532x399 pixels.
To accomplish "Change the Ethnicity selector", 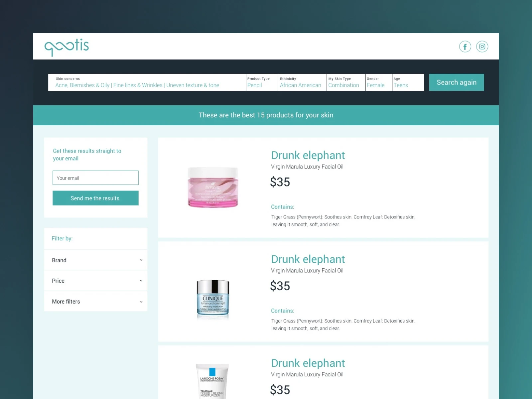I will point(302,82).
